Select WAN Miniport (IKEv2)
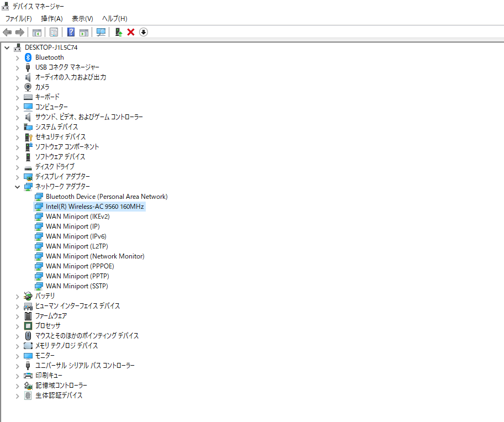 click(77, 217)
